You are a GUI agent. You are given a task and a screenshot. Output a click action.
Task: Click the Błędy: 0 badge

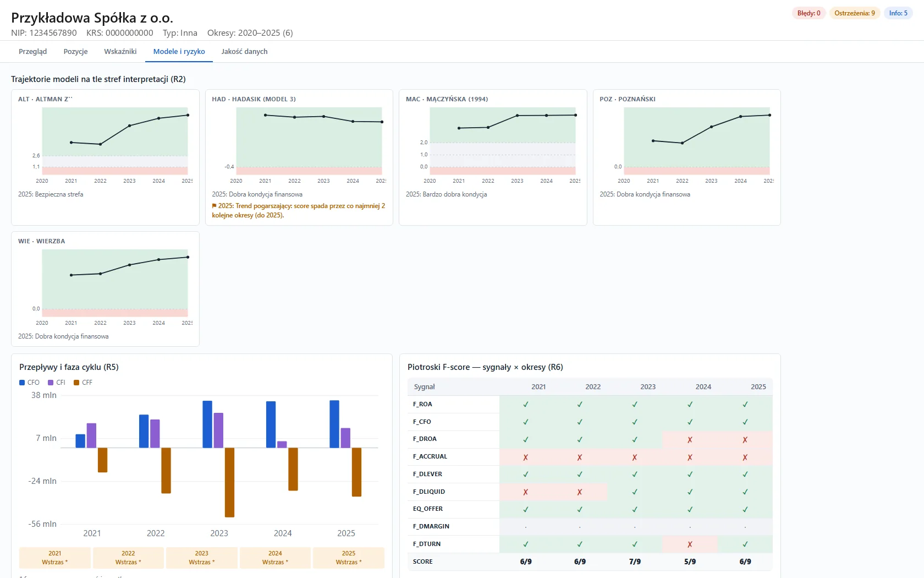809,13
